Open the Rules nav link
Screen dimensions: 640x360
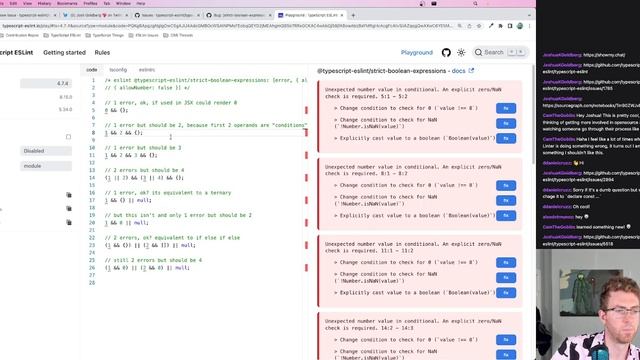102,52
